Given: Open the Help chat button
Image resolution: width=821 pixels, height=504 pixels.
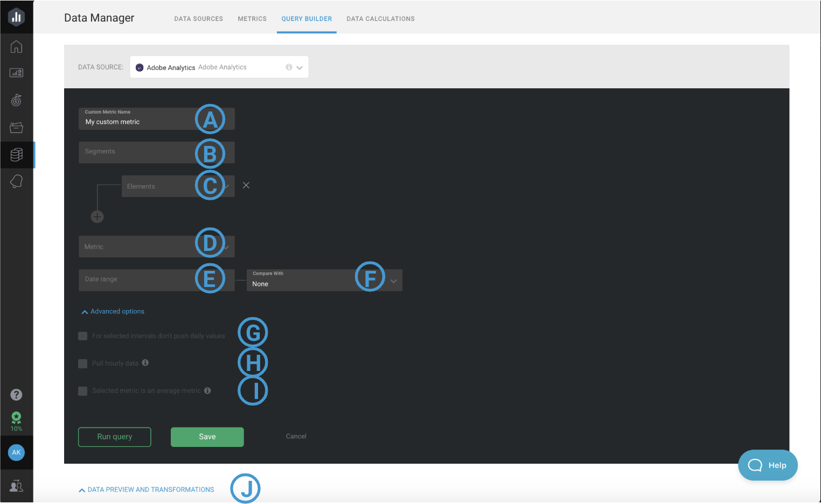Looking at the screenshot, I should 768,465.
